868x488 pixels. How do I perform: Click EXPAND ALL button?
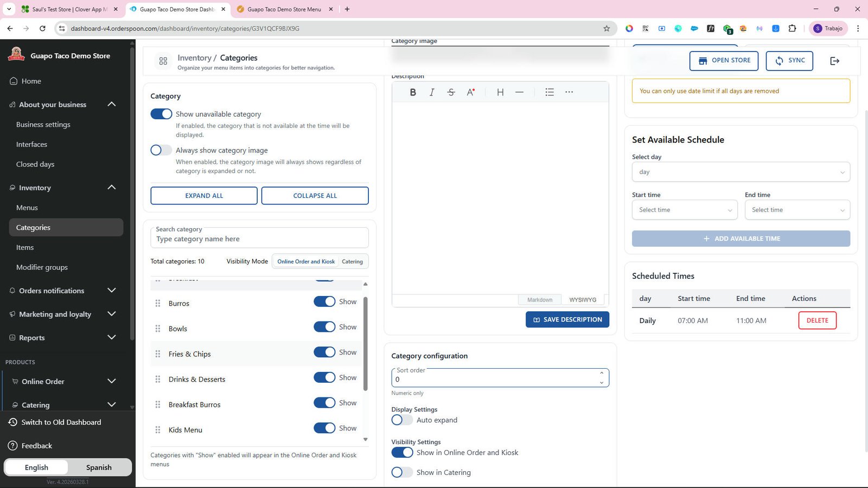204,196
